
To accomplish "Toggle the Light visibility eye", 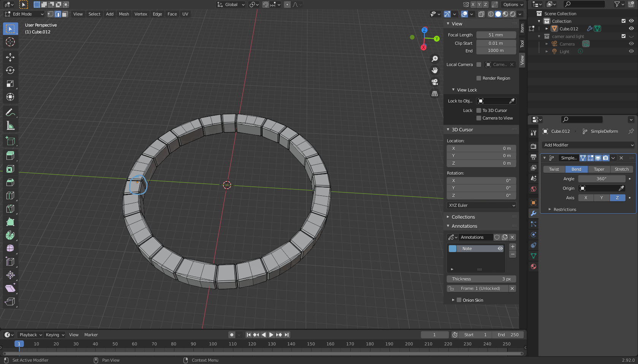I will [x=631, y=51].
